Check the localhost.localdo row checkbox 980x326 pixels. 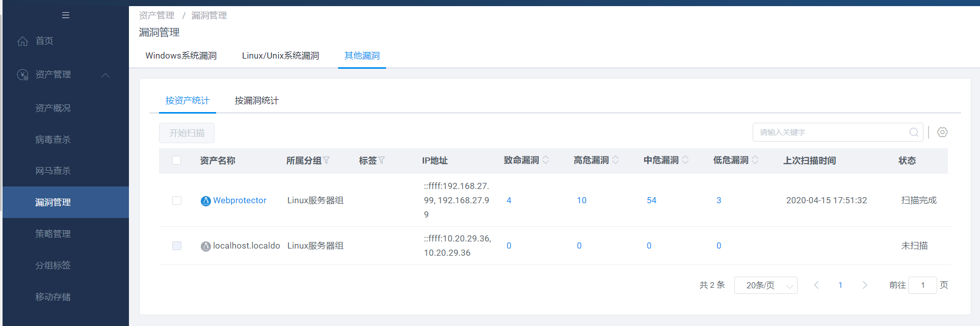tap(177, 246)
